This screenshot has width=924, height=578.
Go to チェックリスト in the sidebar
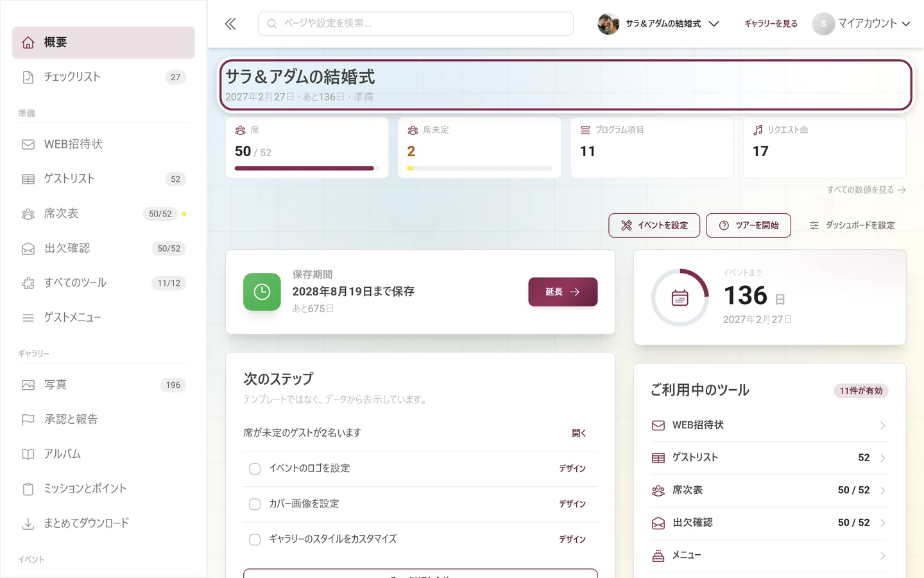[103, 77]
